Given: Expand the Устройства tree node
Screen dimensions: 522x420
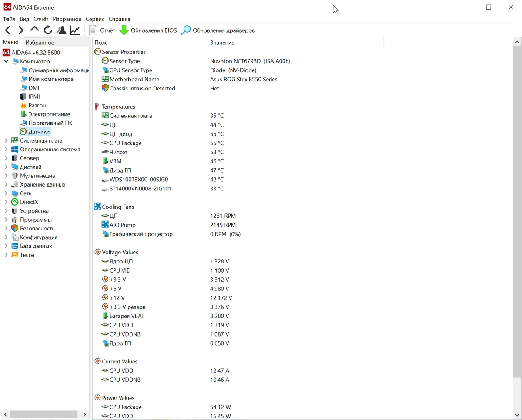Looking at the screenshot, I should point(6,211).
